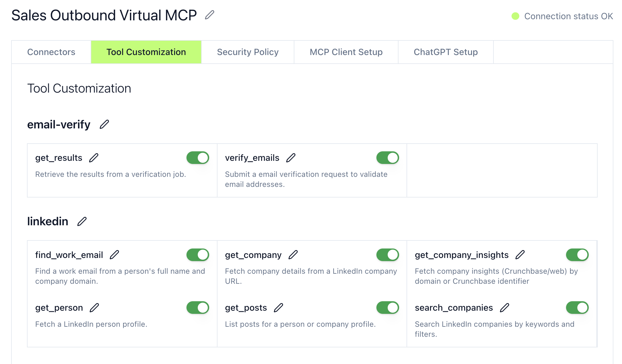Edit the find_work_email tool name

(x=114, y=254)
